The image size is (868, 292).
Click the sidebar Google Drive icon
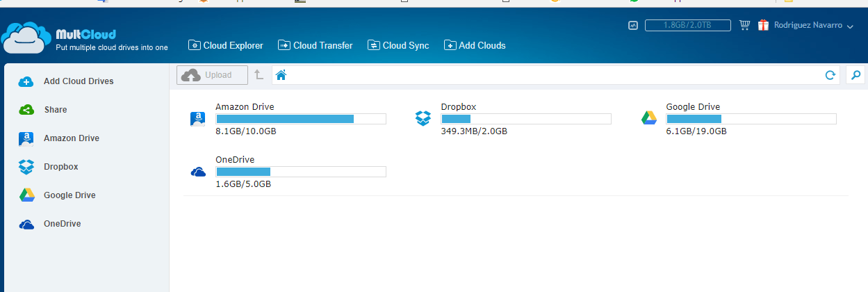click(x=26, y=195)
